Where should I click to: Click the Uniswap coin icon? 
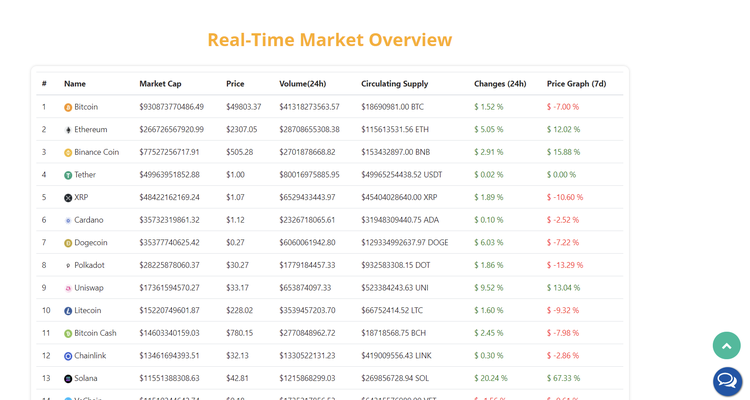tap(68, 289)
